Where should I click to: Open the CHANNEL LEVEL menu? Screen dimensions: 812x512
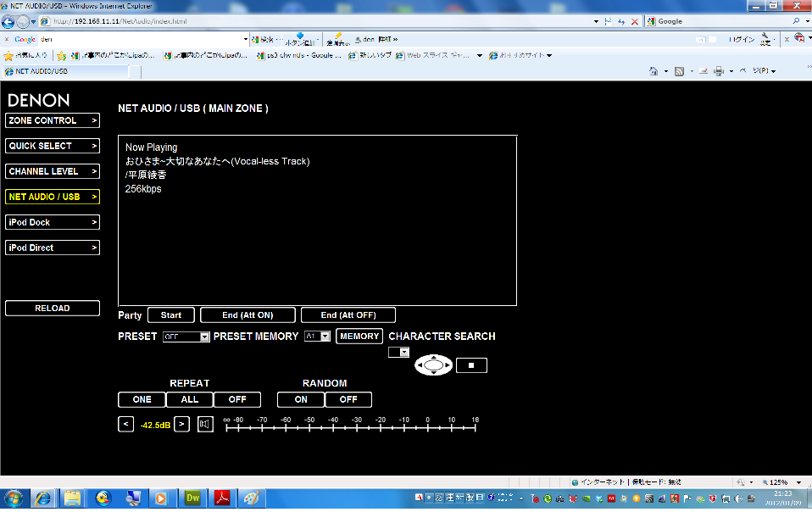click(53, 171)
